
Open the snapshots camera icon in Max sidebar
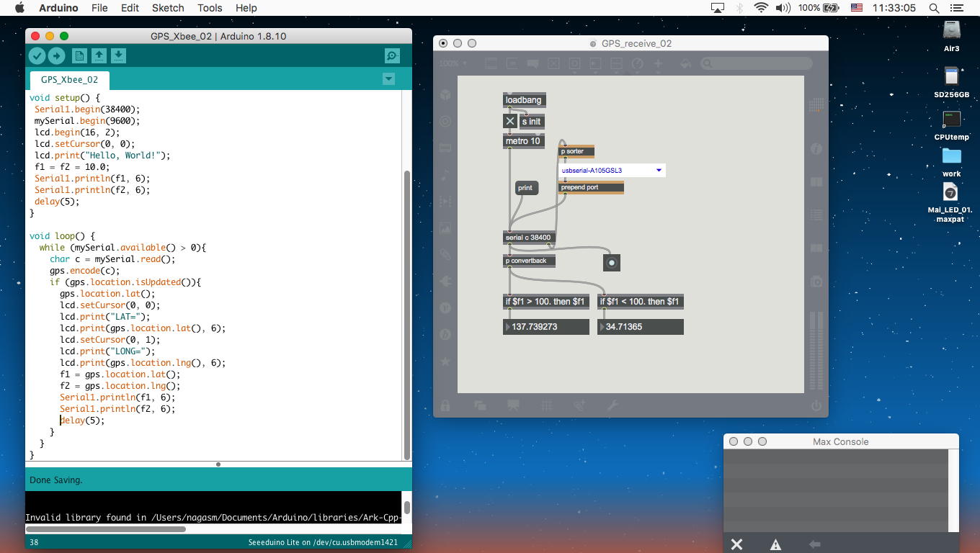pos(816,281)
